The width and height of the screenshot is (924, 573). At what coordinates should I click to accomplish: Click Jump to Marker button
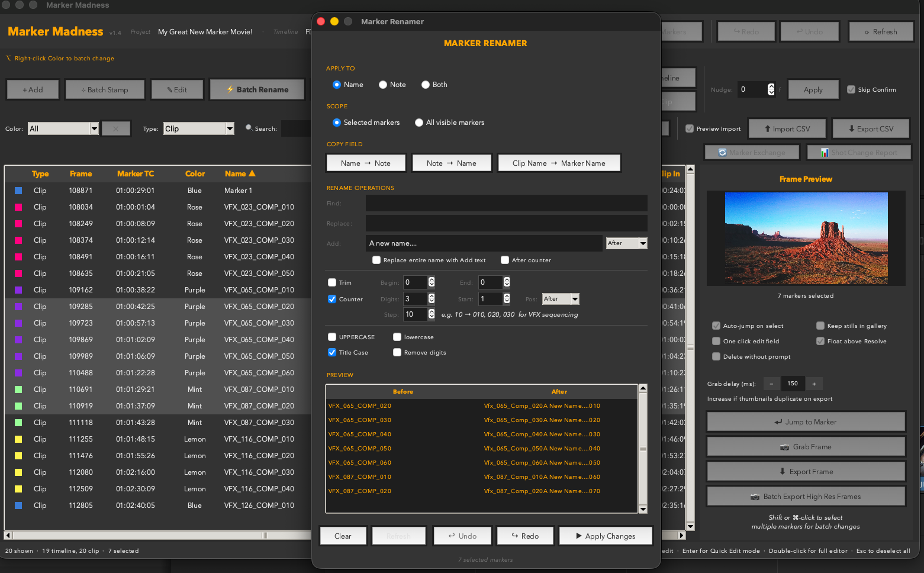tap(806, 421)
